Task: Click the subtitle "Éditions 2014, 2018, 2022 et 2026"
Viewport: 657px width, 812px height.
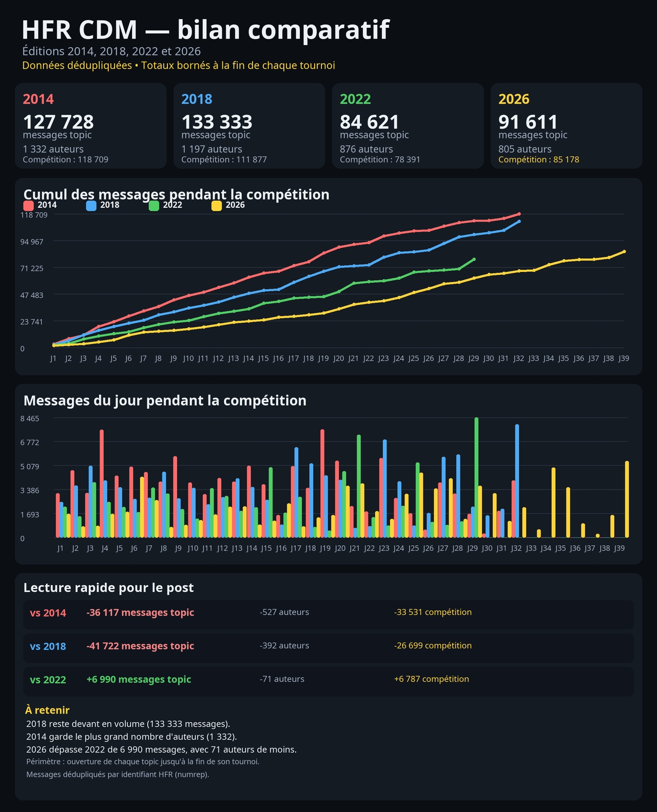Action: click(111, 51)
